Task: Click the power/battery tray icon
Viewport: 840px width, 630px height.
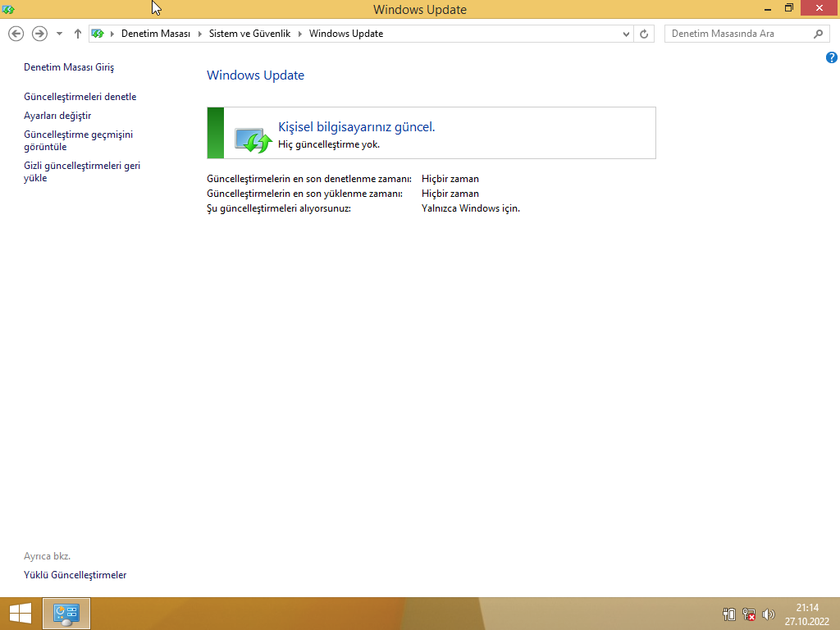Action: coord(729,614)
